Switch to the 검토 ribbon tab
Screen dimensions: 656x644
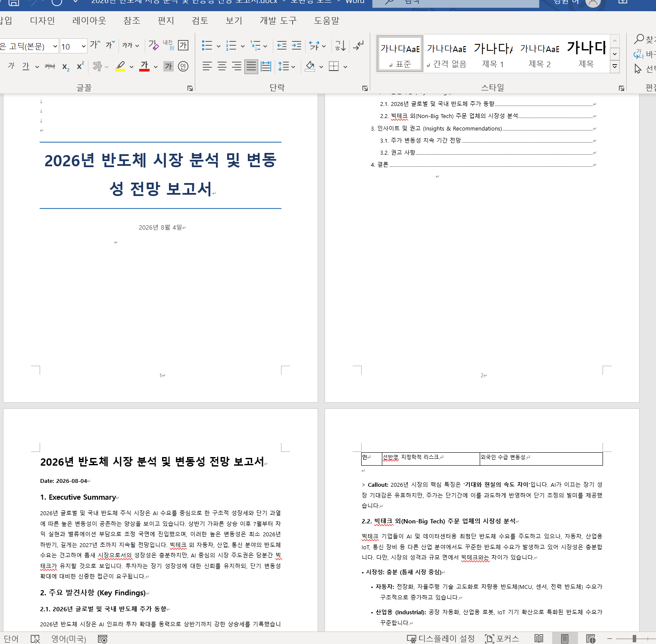[200, 21]
